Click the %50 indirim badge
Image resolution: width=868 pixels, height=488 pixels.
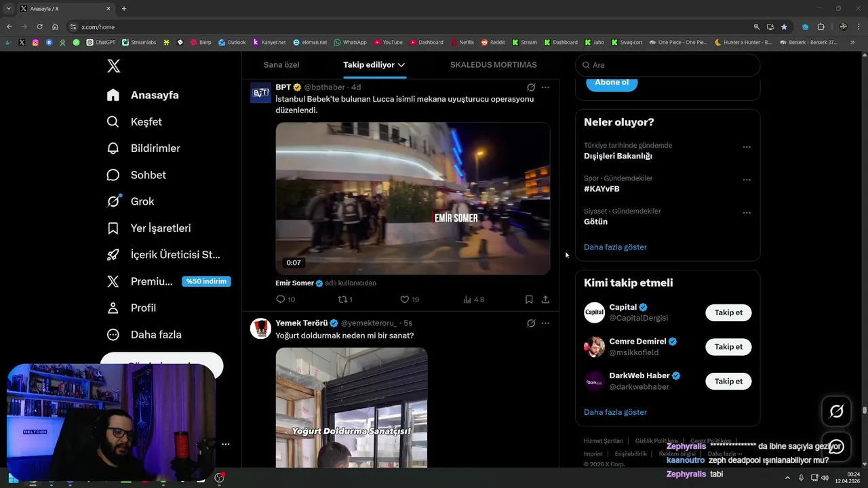(x=206, y=281)
